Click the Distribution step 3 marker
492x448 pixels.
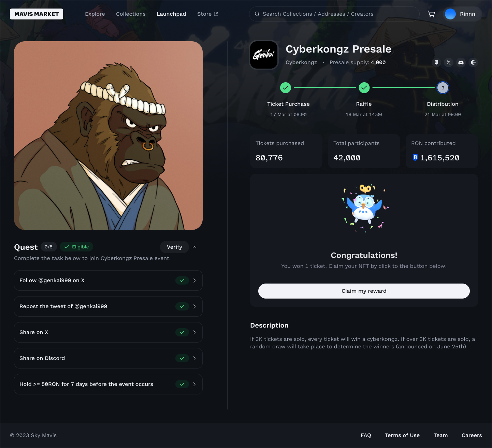pyautogui.click(x=443, y=88)
